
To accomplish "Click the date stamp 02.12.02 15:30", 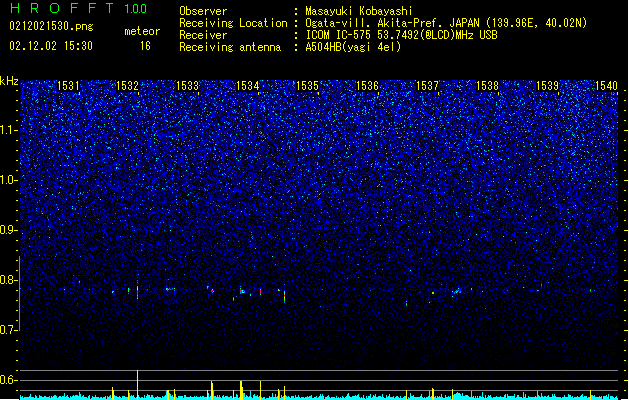I will coord(51,46).
